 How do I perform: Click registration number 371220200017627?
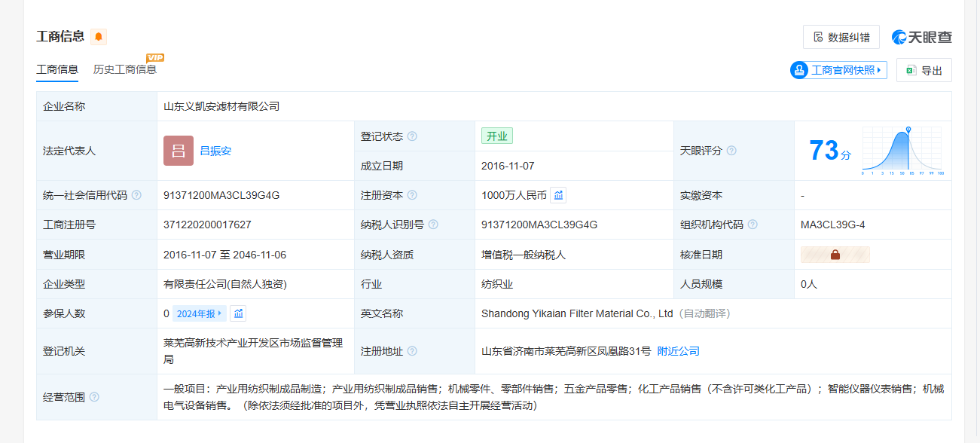pyautogui.click(x=207, y=225)
